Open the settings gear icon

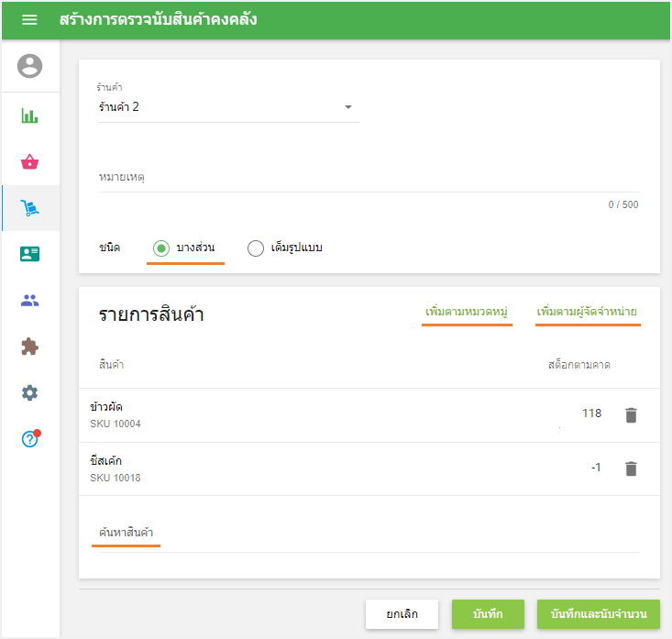tap(30, 393)
